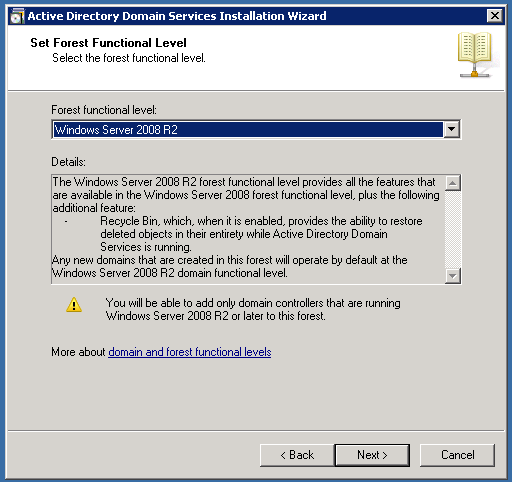Return to the previous page with Back
512x482 pixels.
pyautogui.click(x=297, y=455)
